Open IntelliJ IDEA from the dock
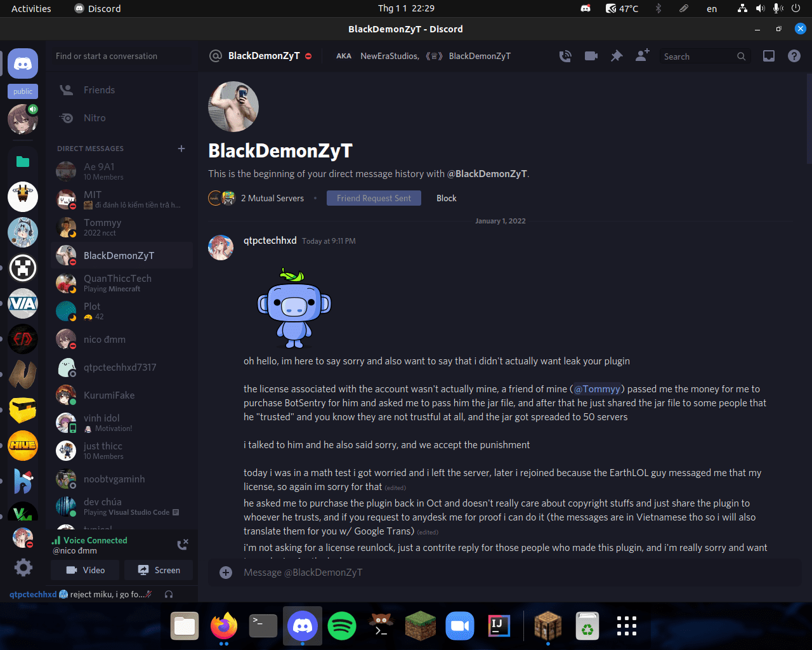The width and height of the screenshot is (812, 650). (499, 627)
